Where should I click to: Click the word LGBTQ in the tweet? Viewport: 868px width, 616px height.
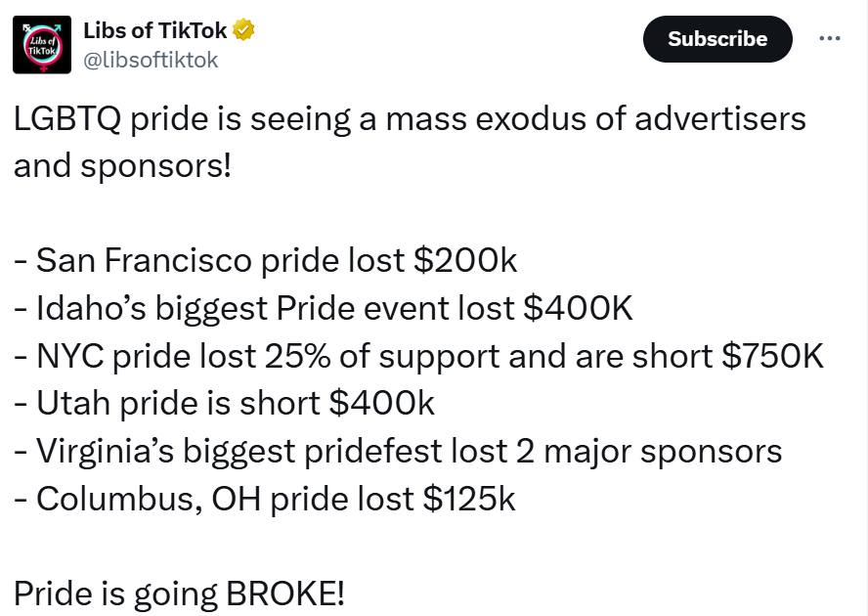pyautogui.click(x=65, y=119)
